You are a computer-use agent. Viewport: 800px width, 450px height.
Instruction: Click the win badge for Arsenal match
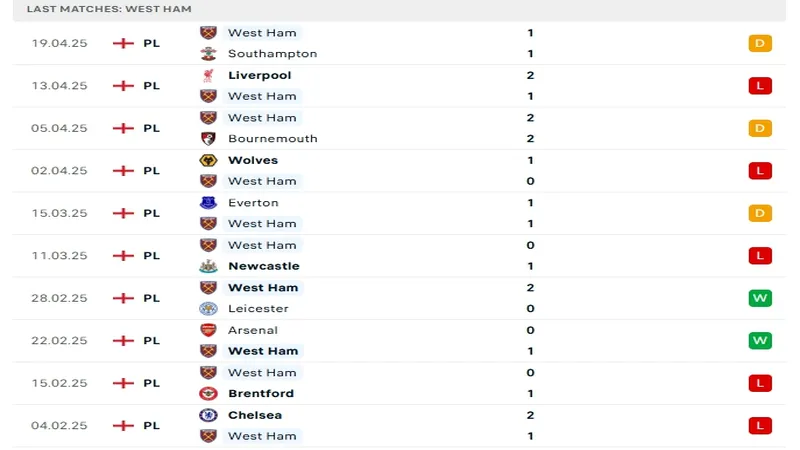(x=760, y=341)
